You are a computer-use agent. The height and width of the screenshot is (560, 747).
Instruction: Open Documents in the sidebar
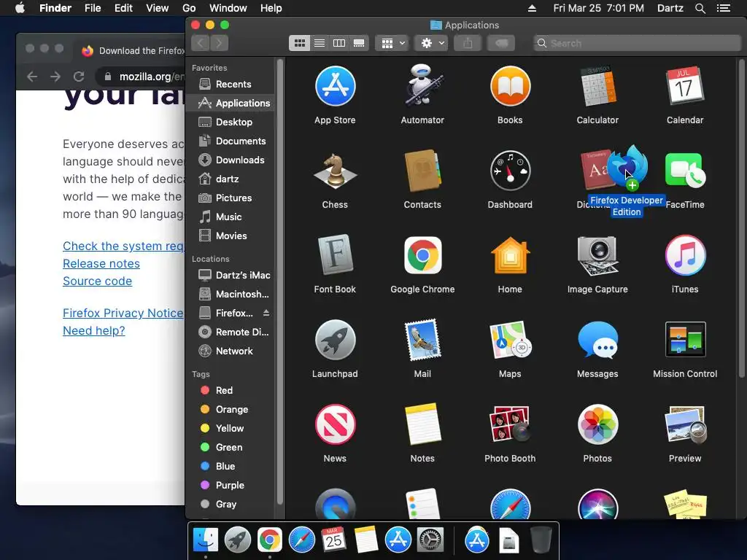(231, 141)
